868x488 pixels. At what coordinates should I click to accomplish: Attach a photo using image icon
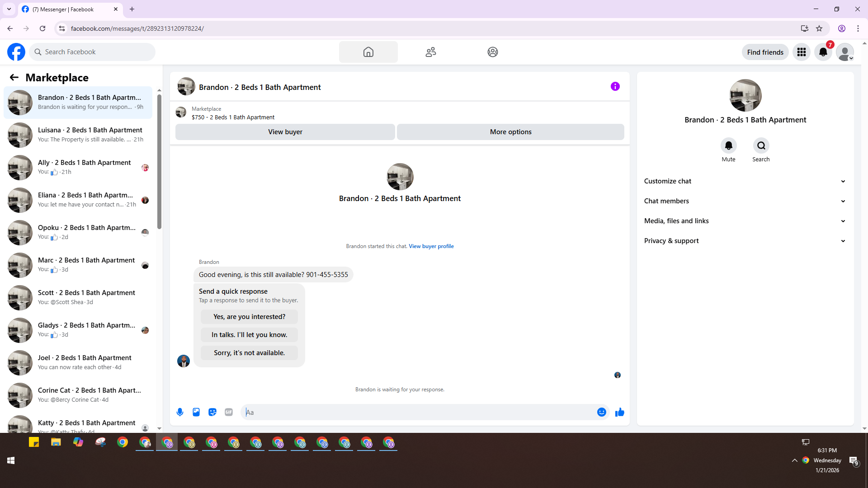(x=196, y=412)
